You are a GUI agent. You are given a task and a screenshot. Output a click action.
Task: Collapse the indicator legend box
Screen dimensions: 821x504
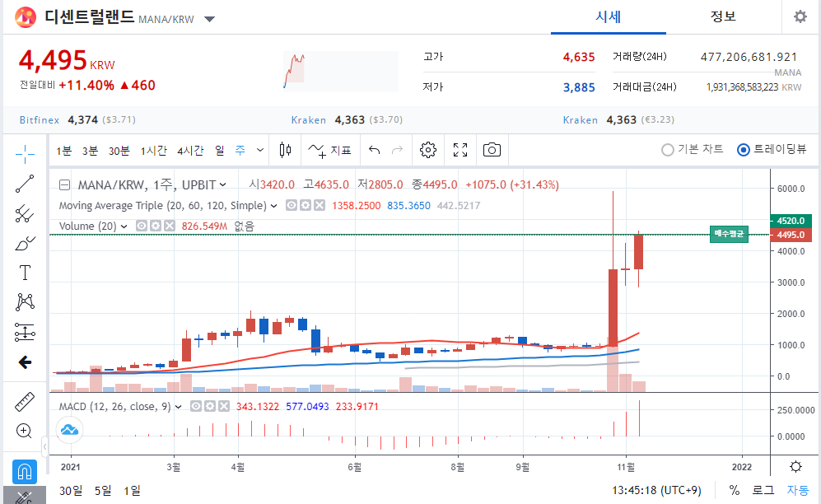[x=64, y=184]
